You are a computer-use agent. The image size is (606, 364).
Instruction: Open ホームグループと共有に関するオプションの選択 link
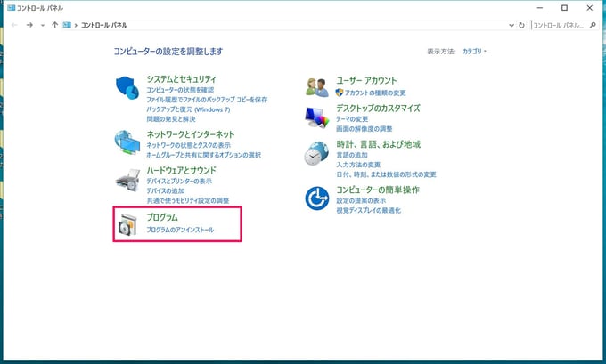pyautogui.click(x=204, y=155)
